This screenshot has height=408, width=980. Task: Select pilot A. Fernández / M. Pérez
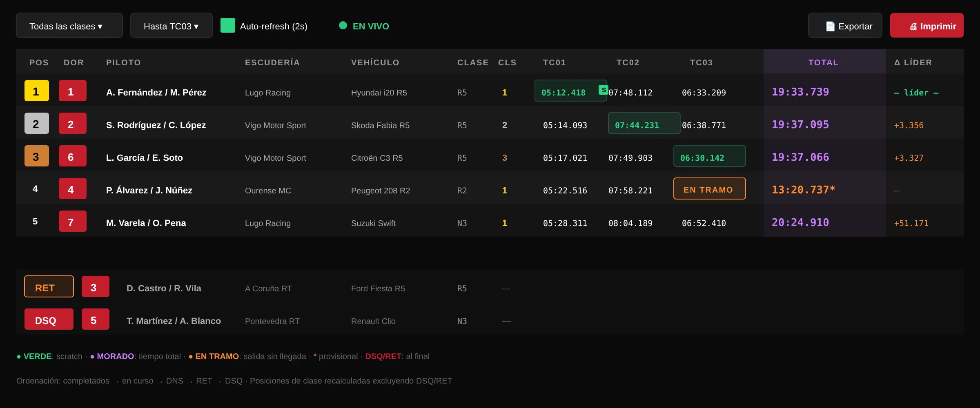(156, 93)
